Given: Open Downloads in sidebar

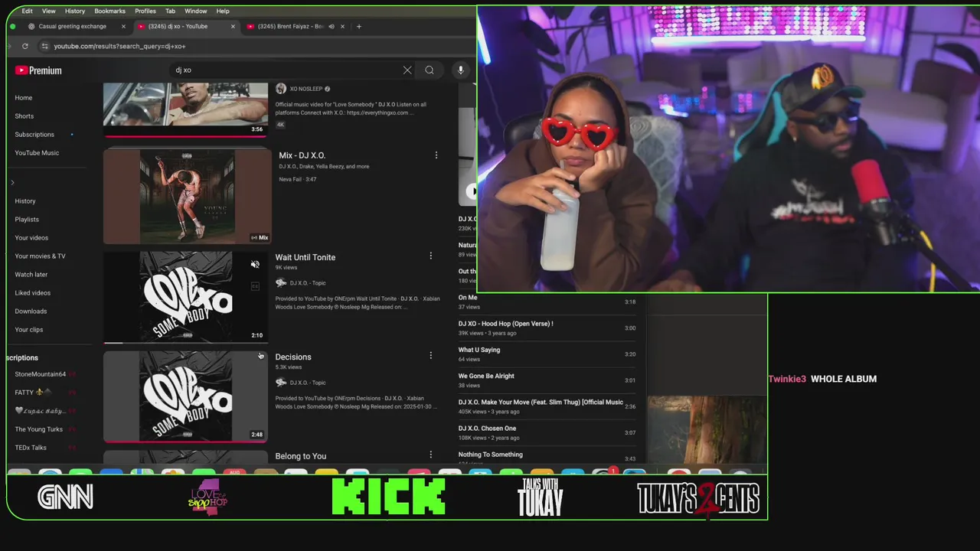Looking at the screenshot, I should pyautogui.click(x=31, y=311).
